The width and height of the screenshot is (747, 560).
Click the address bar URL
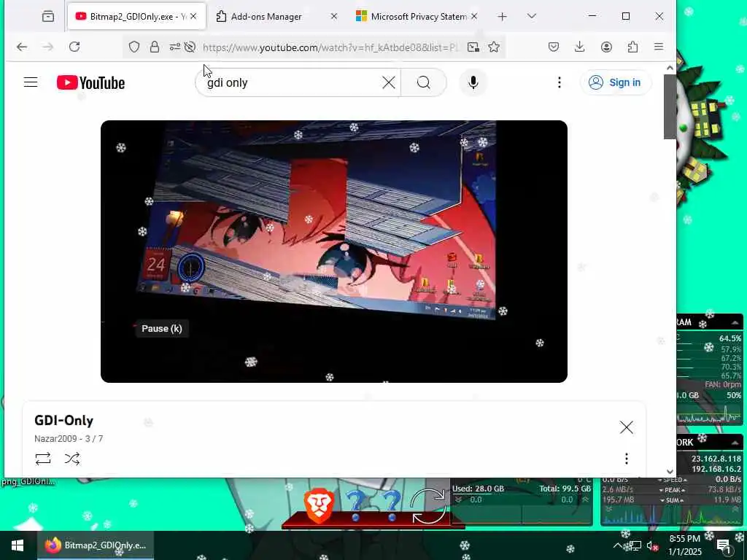(330, 47)
